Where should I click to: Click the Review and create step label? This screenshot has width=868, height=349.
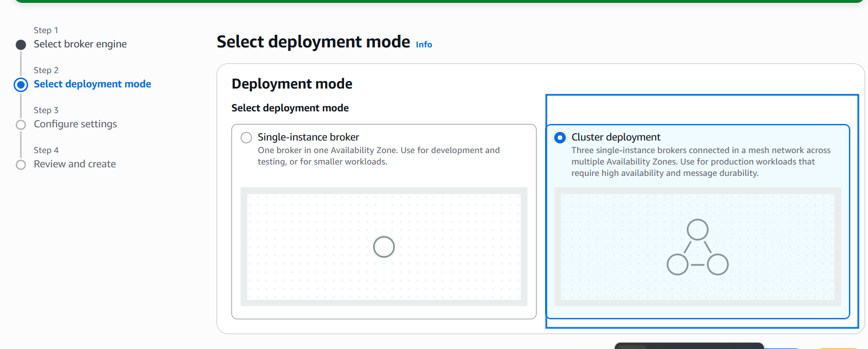pos(75,164)
